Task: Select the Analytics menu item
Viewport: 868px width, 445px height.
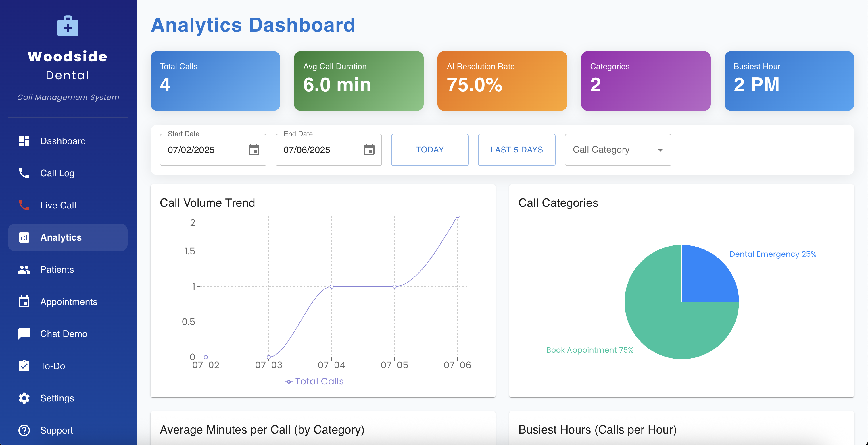Action: click(x=68, y=237)
